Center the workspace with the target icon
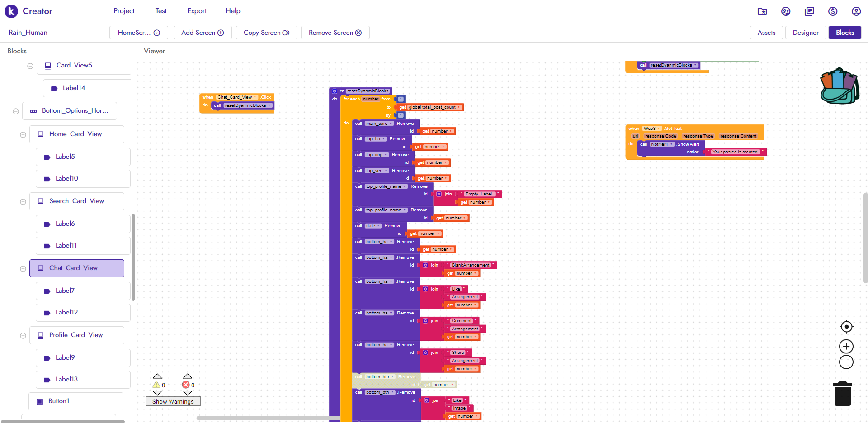Image resolution: width=868 pixels, height=424 pixels. tap(846, 327)
